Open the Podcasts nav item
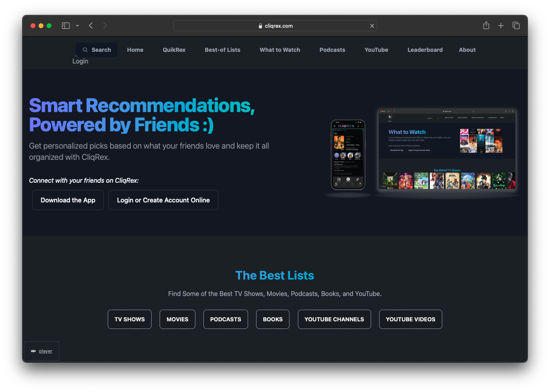This screenshot has height=392, width=550. [x=332, y=50]
